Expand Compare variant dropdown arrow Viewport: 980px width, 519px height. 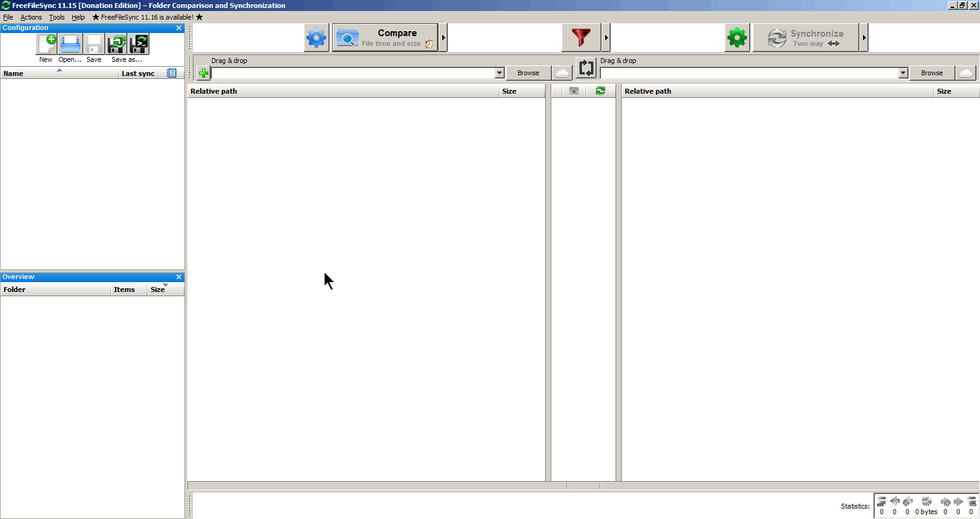[443, 38]
